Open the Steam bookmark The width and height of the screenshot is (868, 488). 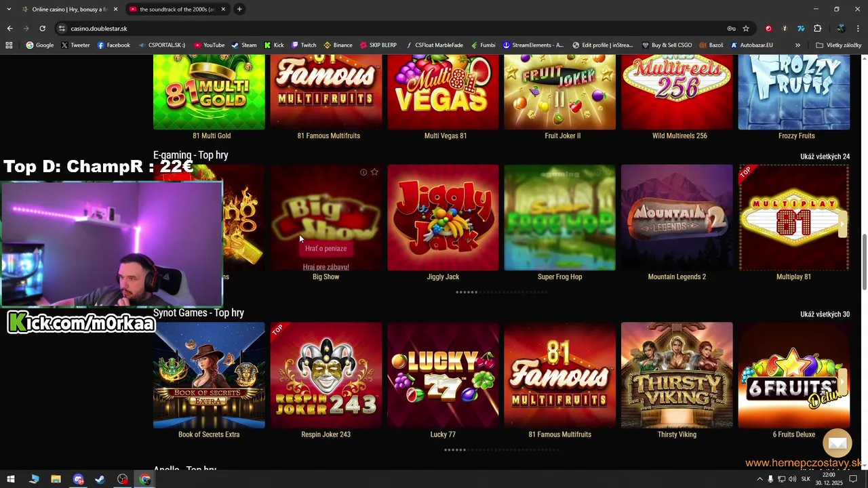click(x=244, y=45)
